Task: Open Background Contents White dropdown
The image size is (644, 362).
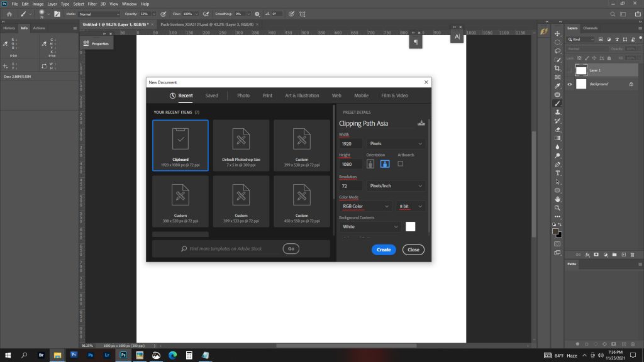Action: [x=370, y=226]
